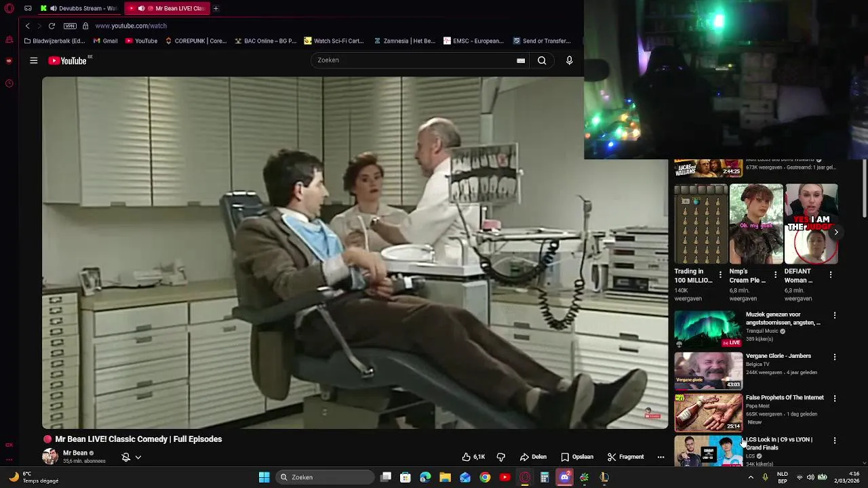Open Nmp's Cream Pie short thumbnail

click(756, 224)
